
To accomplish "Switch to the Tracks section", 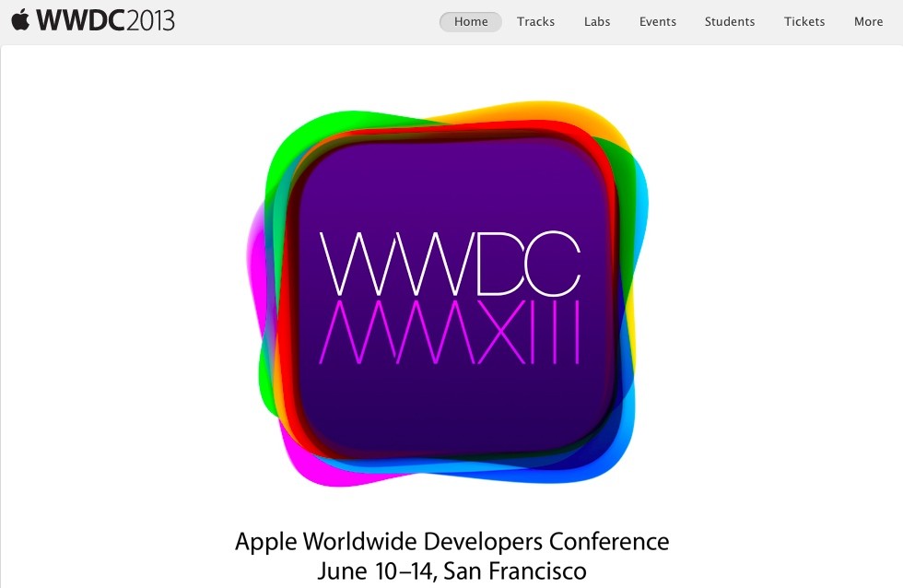I will click(535, 21).
